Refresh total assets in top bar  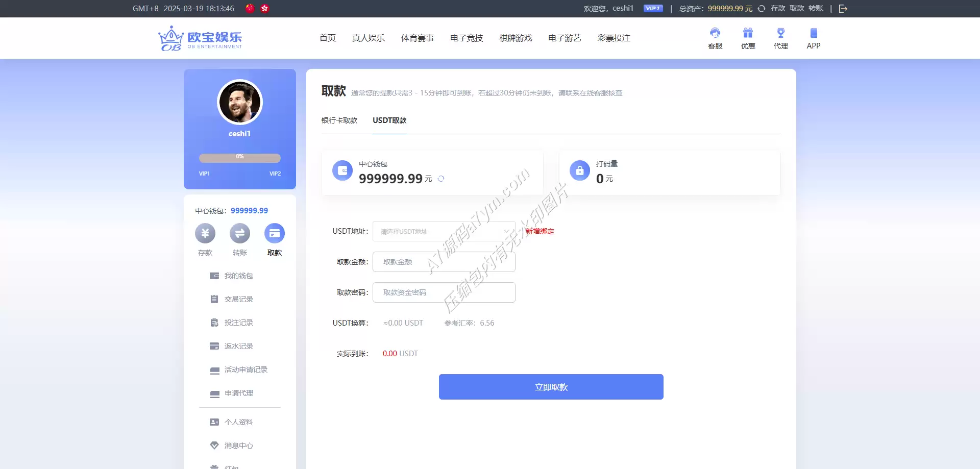762,9
